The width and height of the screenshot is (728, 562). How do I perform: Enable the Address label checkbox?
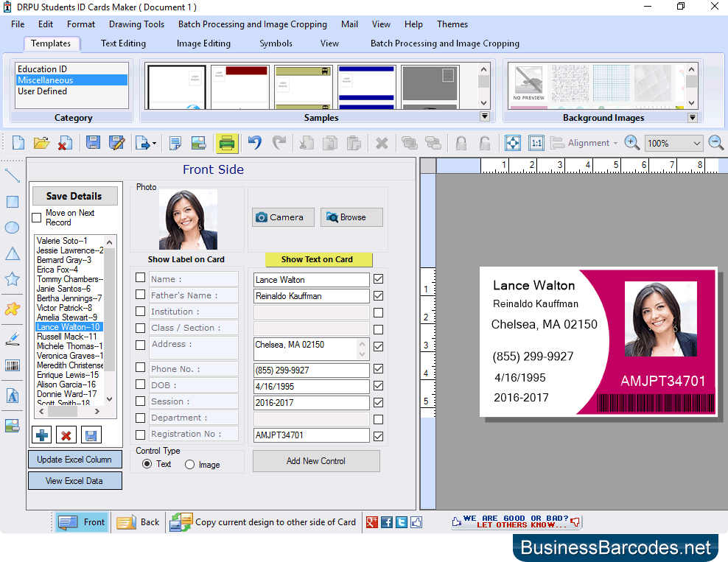point(140,345)
